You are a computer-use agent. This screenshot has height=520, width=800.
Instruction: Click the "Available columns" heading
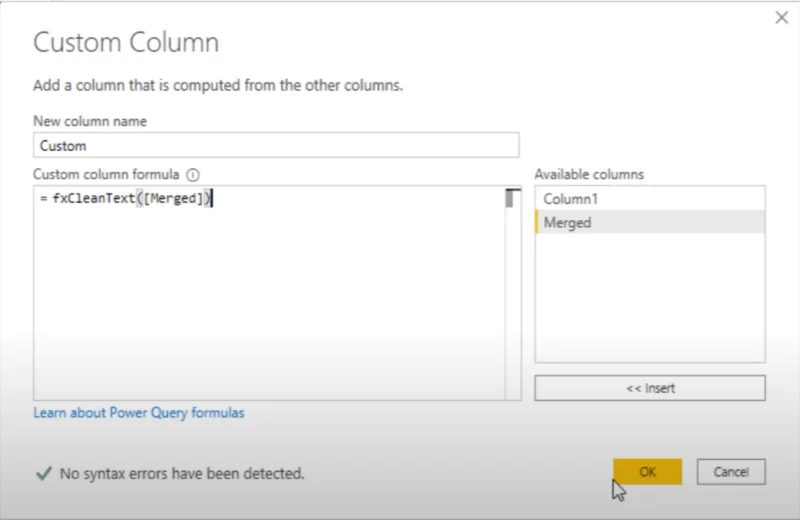pos(589,175)
